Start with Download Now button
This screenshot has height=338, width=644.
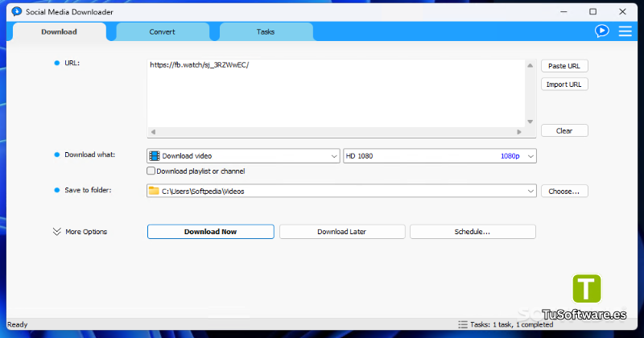211,232
